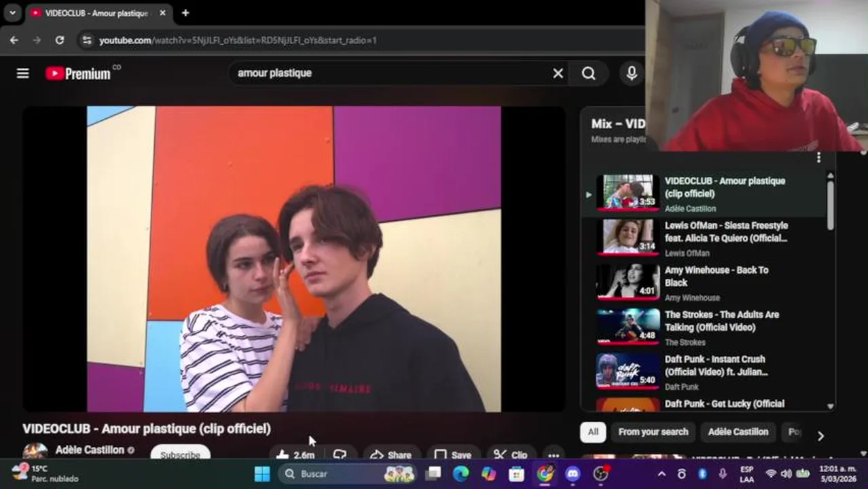Open the ESP LAA language switcher
Image resolution: width=868 pixels, height=489 pixels.
[746, 474]
